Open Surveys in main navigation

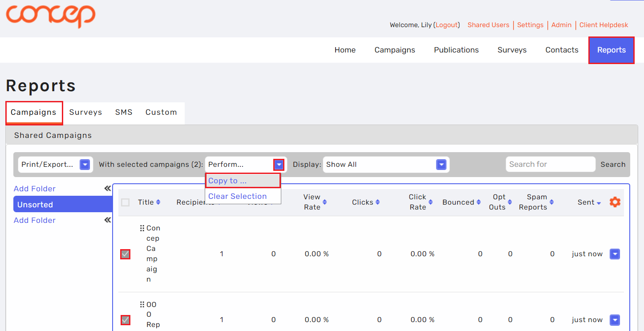point(512,50)
